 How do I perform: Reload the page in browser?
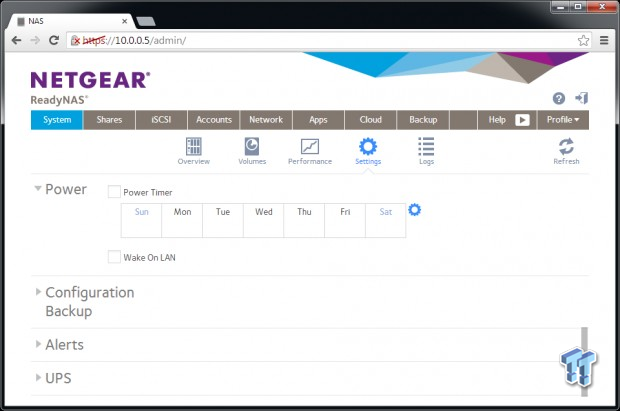click(54, 40)
